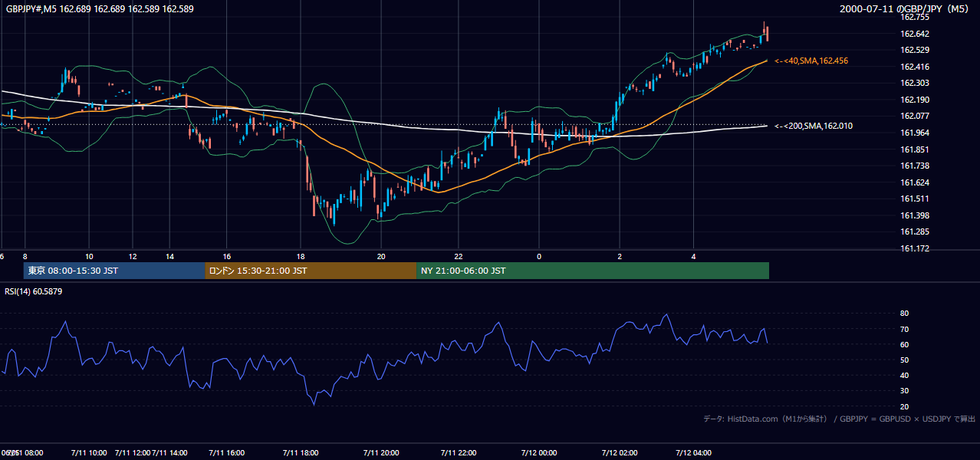Click RSI scale value 50

[x=904, y=360]
